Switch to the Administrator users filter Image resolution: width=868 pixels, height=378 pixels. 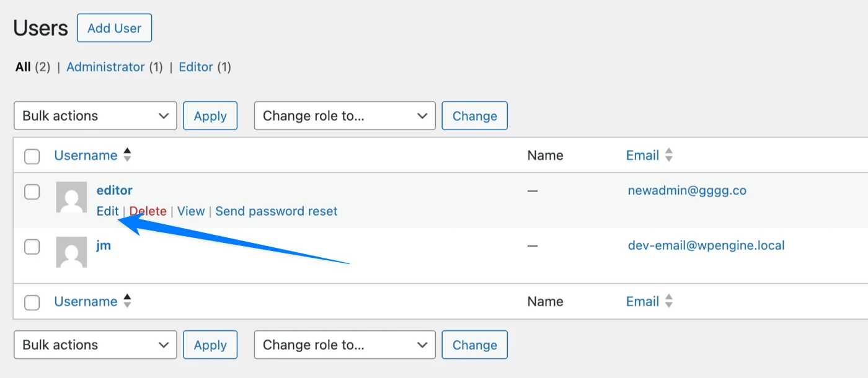click(106, 66)
